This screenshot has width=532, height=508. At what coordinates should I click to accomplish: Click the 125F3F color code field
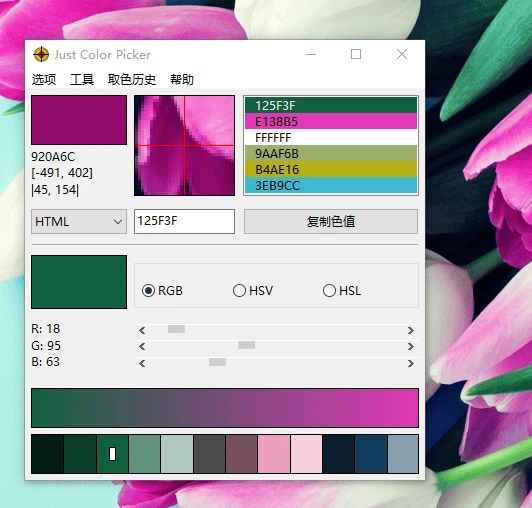[x=184, y=221]
